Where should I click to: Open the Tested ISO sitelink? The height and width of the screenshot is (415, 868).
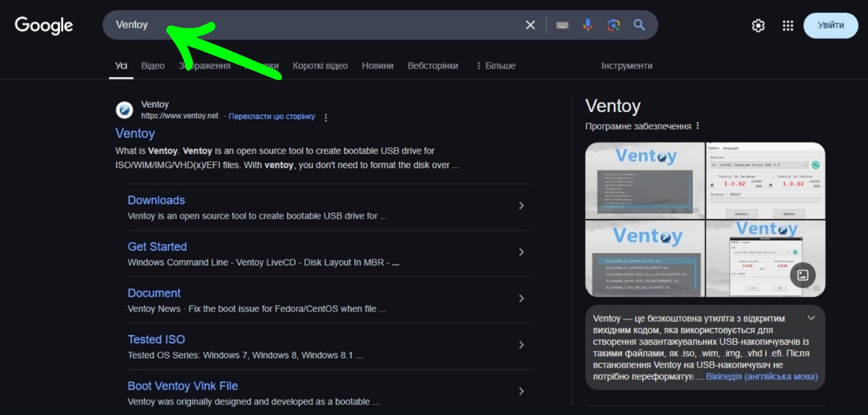coord(156,339)
